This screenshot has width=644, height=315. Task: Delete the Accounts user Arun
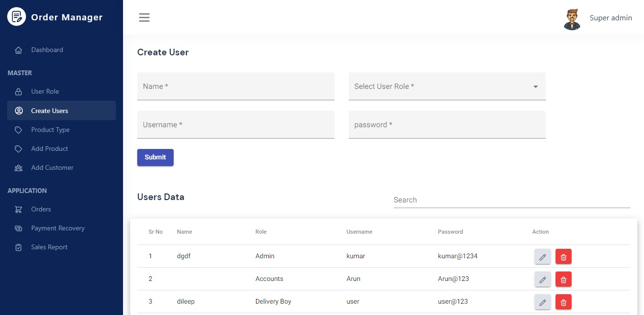pyautogui.click(x=563, y=279)
